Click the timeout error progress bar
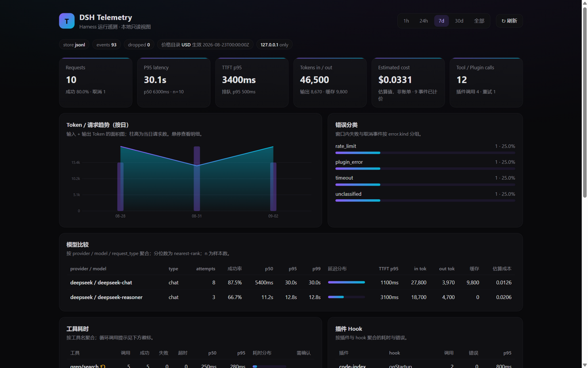Image resolution: width=588 pixels, height=368 pixels. [425, 185]
